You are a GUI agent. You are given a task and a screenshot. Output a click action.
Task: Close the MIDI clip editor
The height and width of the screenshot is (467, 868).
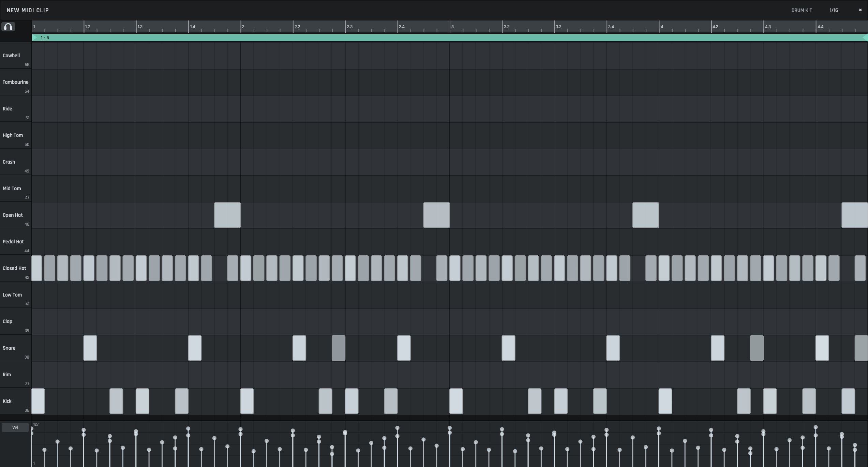click(x=860, y=10)
